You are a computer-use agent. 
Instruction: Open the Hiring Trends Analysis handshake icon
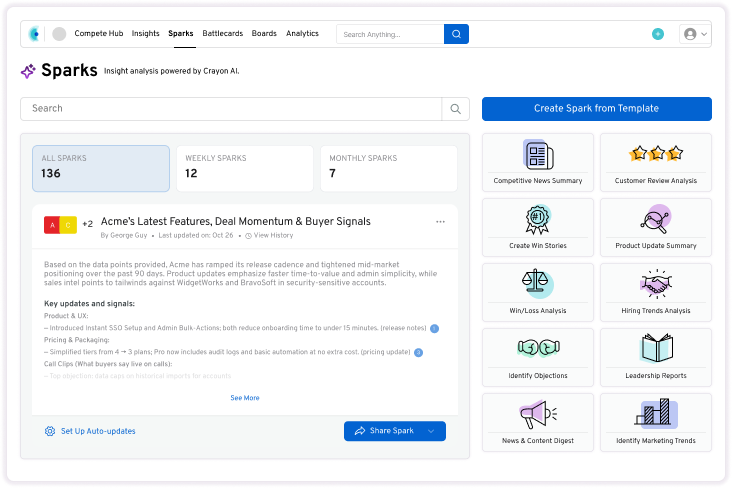coord(656,284)
